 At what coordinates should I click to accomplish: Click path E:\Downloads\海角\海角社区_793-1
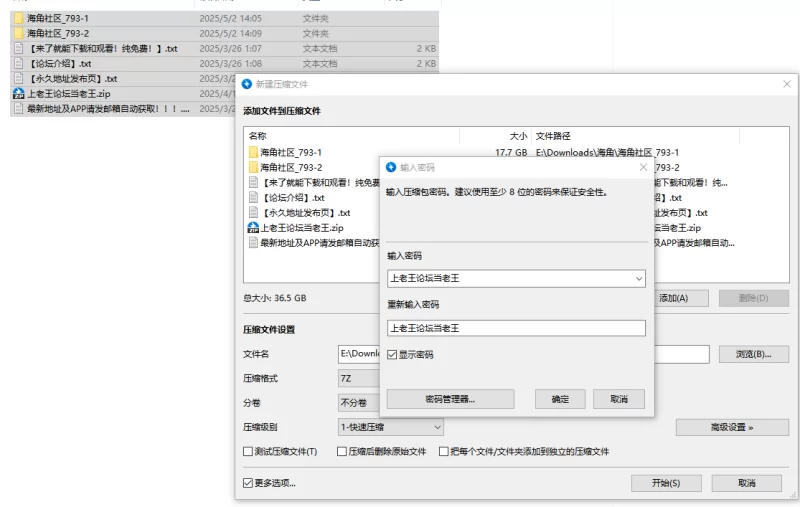click(607, 152)
